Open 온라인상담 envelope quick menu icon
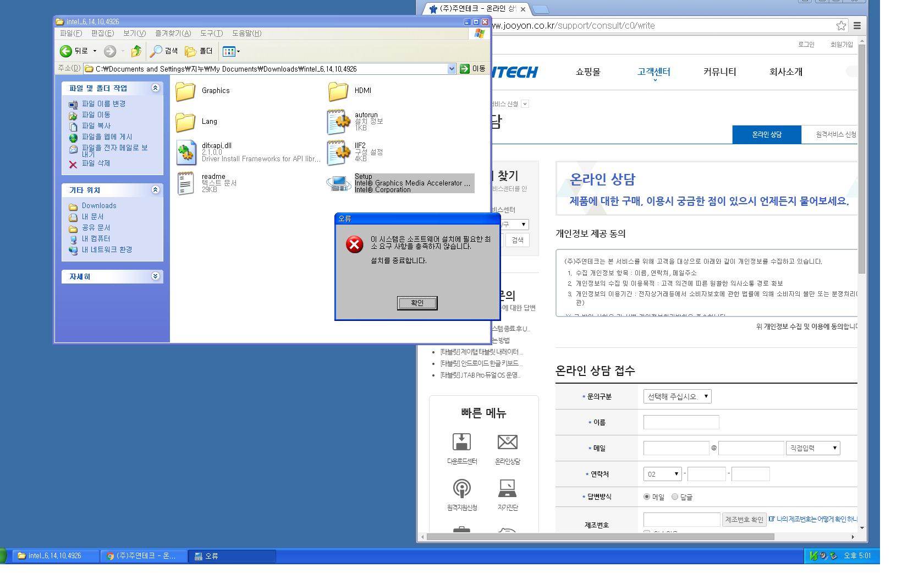The width and height of the screenshot is (924, 578). coord(507,442)
